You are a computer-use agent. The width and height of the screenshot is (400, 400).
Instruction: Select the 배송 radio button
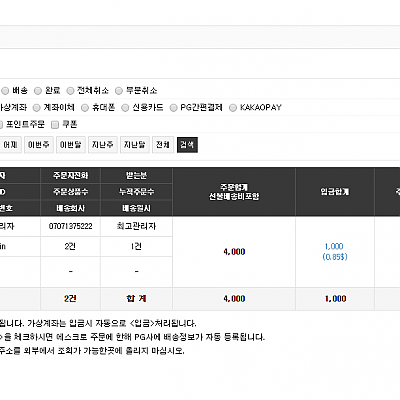5,91
